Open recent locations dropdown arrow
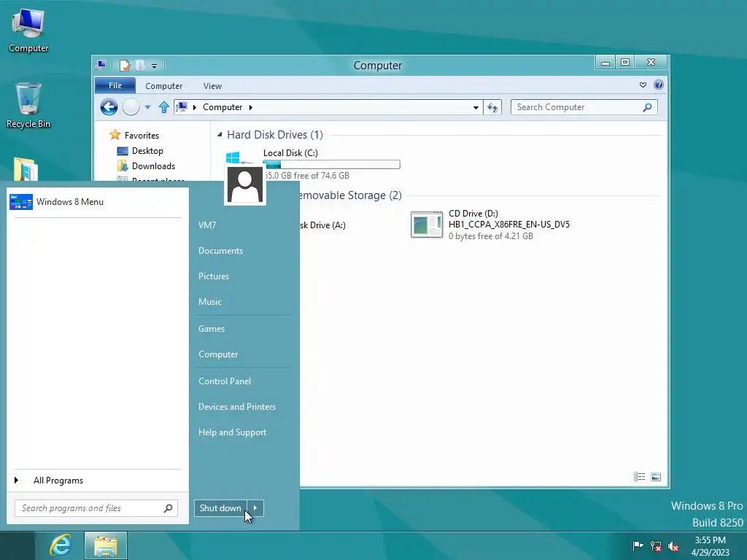This screenshot has height=560, width=747. (x=147, y=107)
